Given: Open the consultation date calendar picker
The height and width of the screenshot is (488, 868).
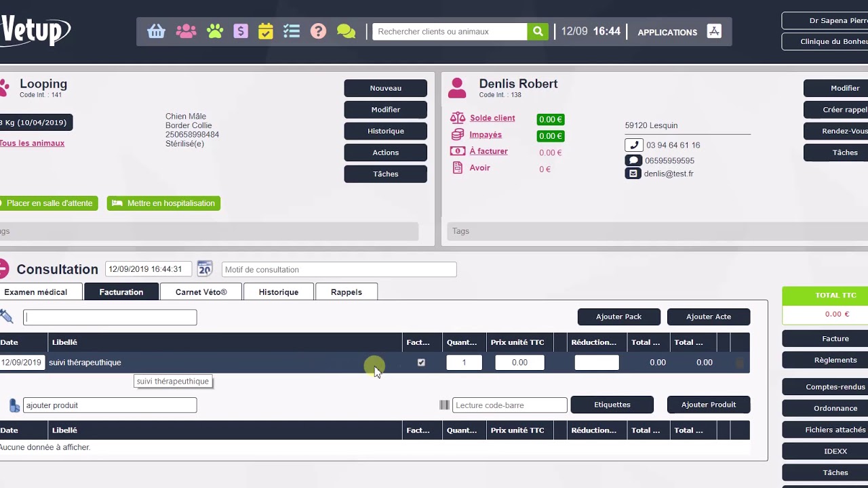Looking at the screenshot, I should (205, 269).
